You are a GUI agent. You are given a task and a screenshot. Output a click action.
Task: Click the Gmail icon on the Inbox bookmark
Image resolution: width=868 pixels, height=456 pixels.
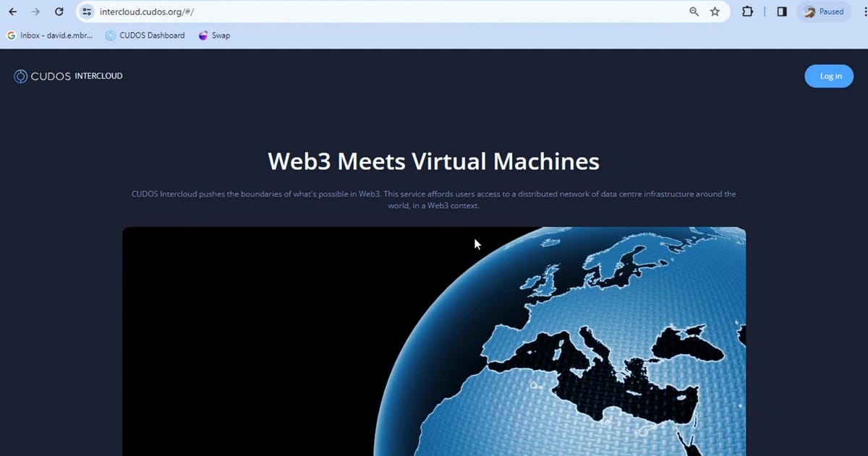point(10,35)
